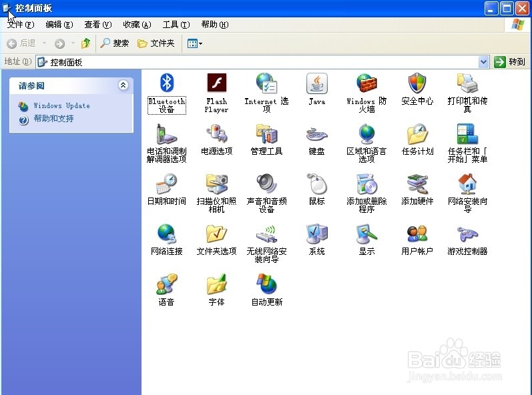
Task: Toggle the 文件夹 folders pane button
Action: pyautogui.click(x=156, y=43)
